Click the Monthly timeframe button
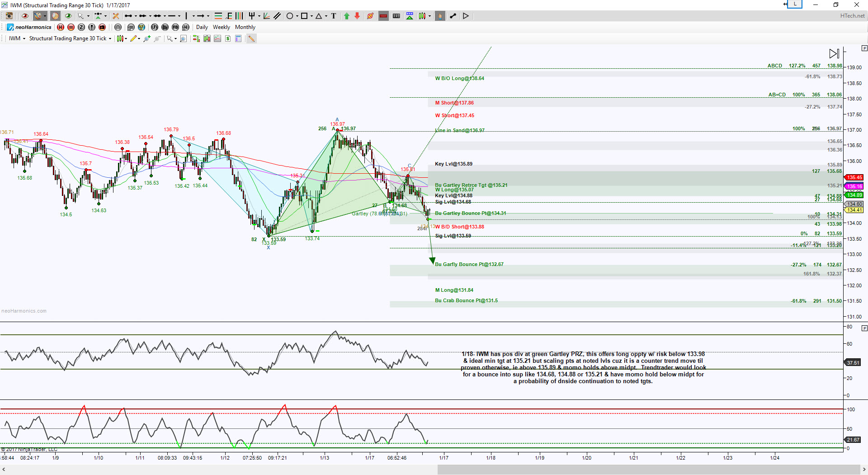This screenshot has height=475, width=868. pos(245,27)
